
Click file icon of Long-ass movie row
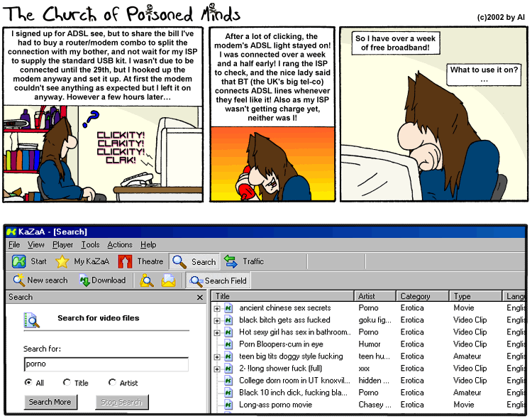tap(228, 405)
